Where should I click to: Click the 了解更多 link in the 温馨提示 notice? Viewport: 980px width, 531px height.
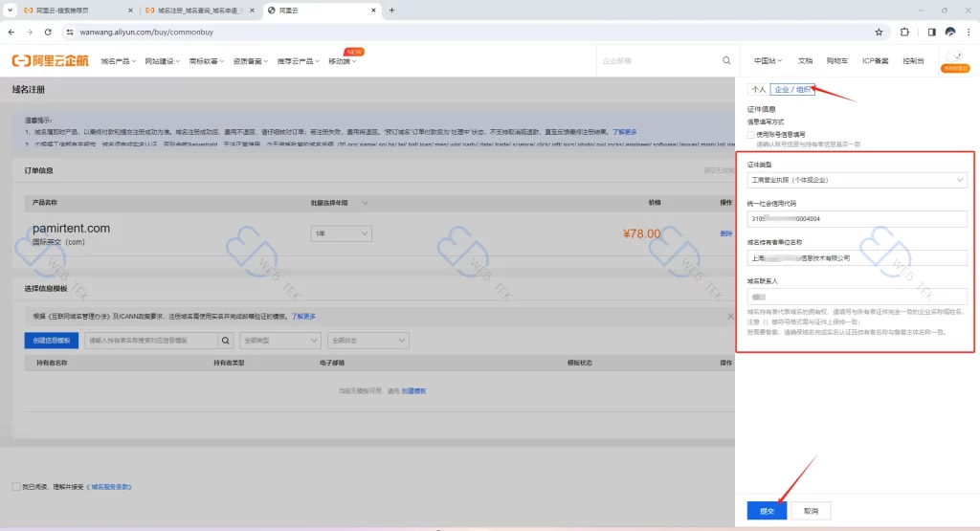click(x=624, y=132)
